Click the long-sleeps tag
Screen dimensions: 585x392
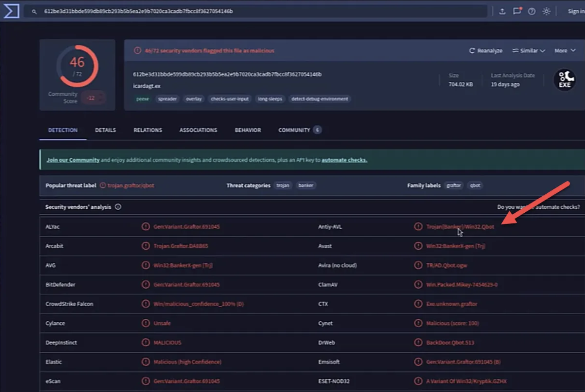270,99
